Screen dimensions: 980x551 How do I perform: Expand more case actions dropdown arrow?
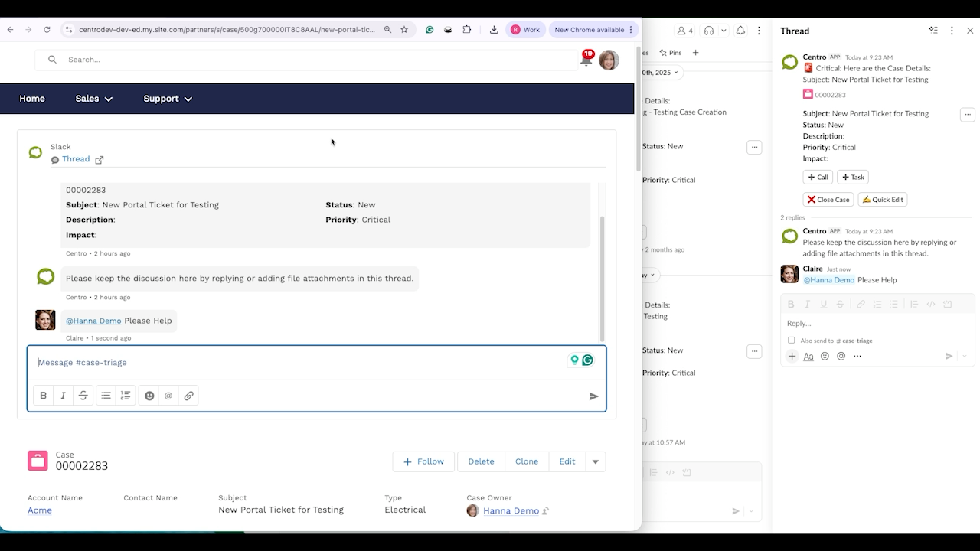click(596, 461)
